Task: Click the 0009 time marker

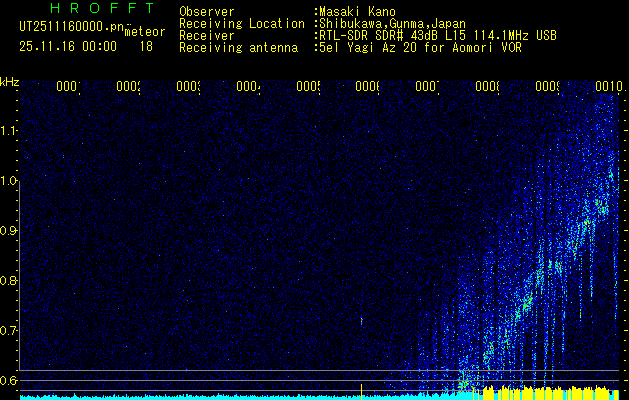Action: 547,86
